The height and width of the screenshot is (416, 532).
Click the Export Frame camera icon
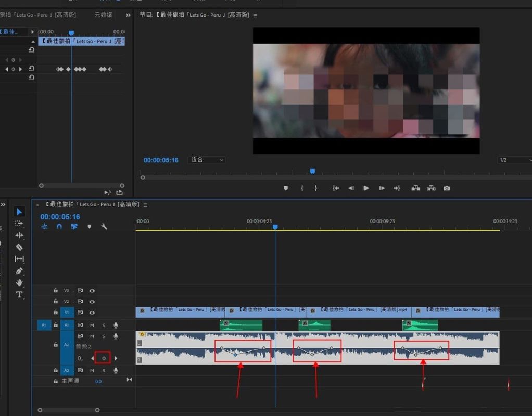447,188
